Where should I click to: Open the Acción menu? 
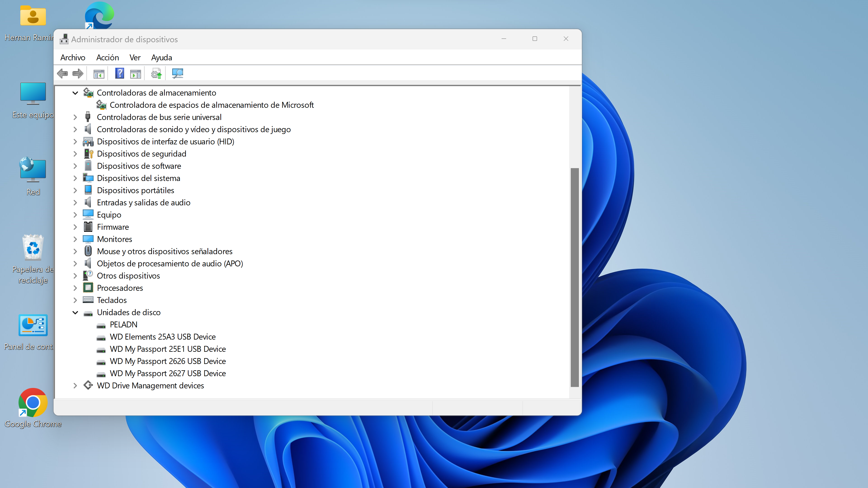(108, 58)
